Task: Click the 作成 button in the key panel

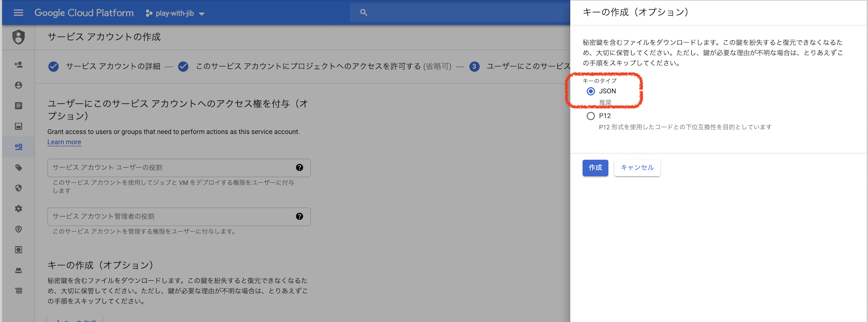Action: tap(595, 168)
